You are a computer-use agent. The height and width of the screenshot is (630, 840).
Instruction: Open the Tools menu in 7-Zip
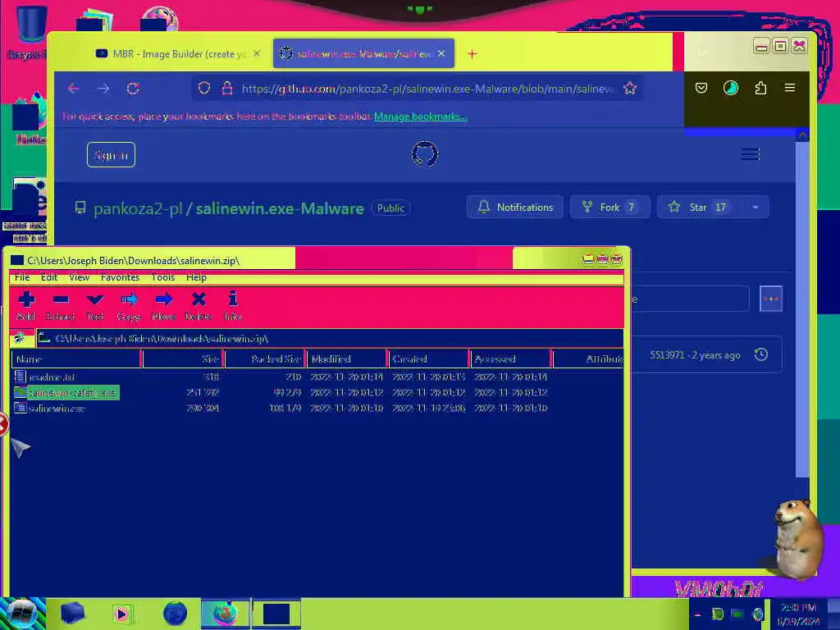(x=163, y=277)
